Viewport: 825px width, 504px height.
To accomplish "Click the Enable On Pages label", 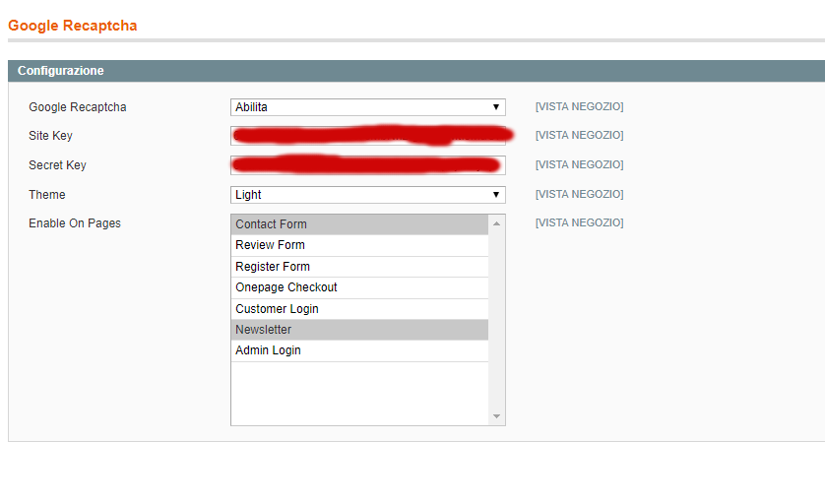I will (75, 223).
